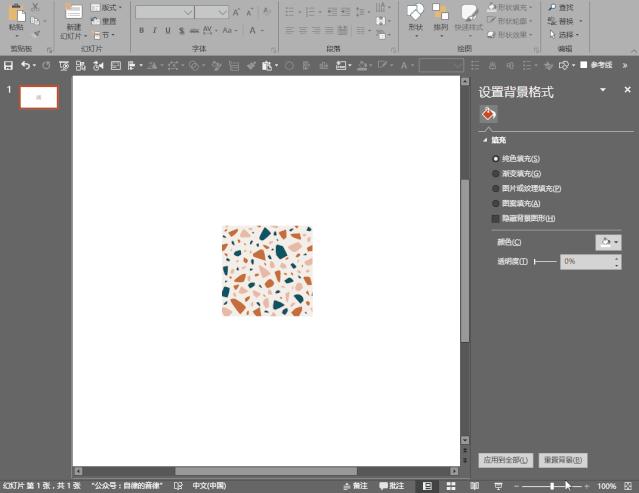Open the Replace (替换) dropdown
This screenshot has width=639, height=493.
(x=565, y=21)
